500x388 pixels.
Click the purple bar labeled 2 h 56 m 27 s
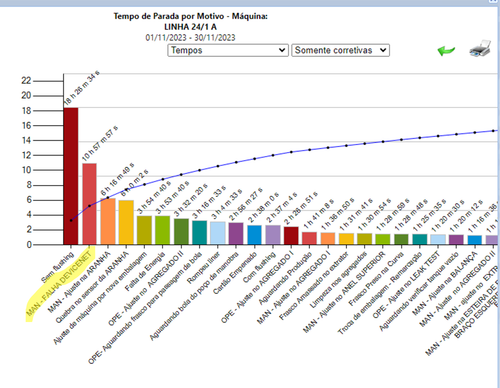point(236,234)
